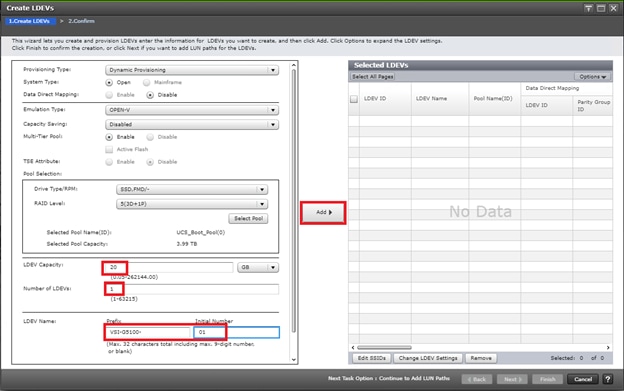Click Edit SSIDs button
The height and width of the screenshot is (391, 624).
(x=372, y=358)
